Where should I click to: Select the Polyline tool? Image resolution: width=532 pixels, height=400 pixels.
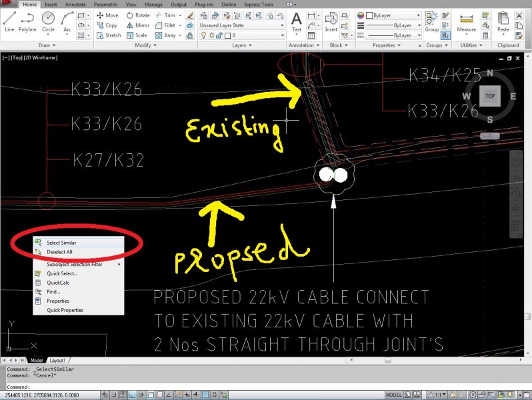(27, 22)
